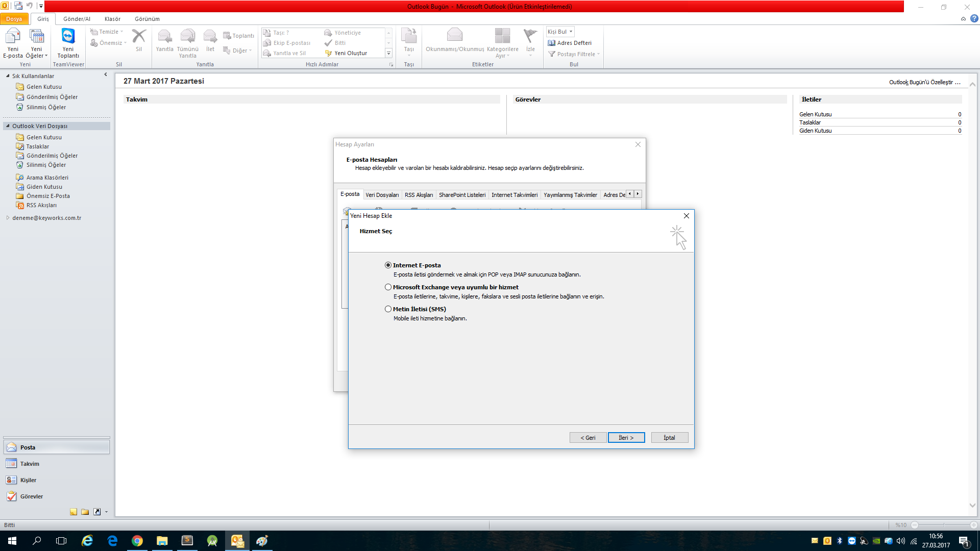Select Microsoft Exchange veya uyumlu bir hizmet

click(x=388, y=287)
